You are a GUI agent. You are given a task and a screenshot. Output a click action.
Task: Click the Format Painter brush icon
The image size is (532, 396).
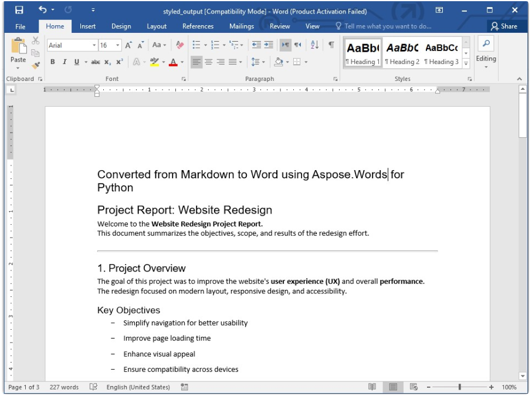point(36,66)
